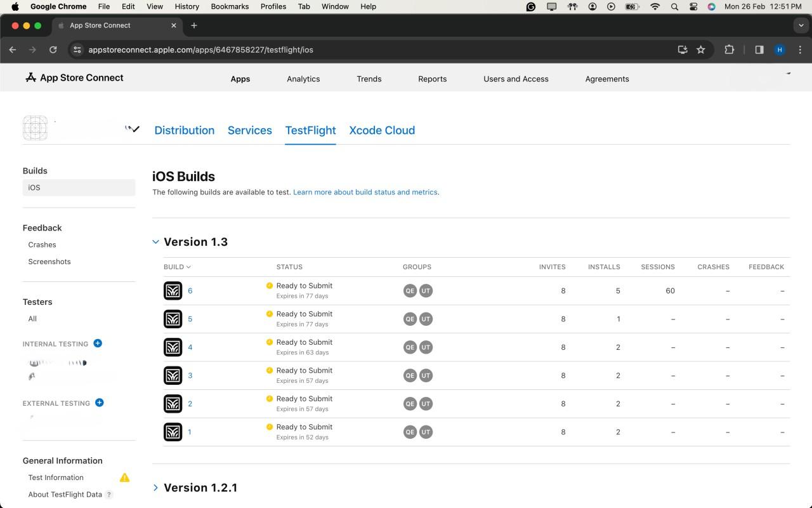Open the Analytics section

tap(303, 79)
